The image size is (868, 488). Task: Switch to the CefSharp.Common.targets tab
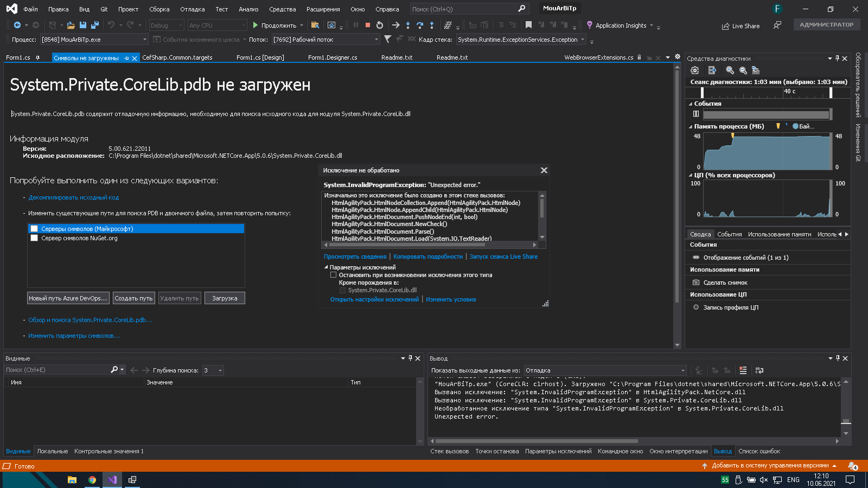point(177,57)
